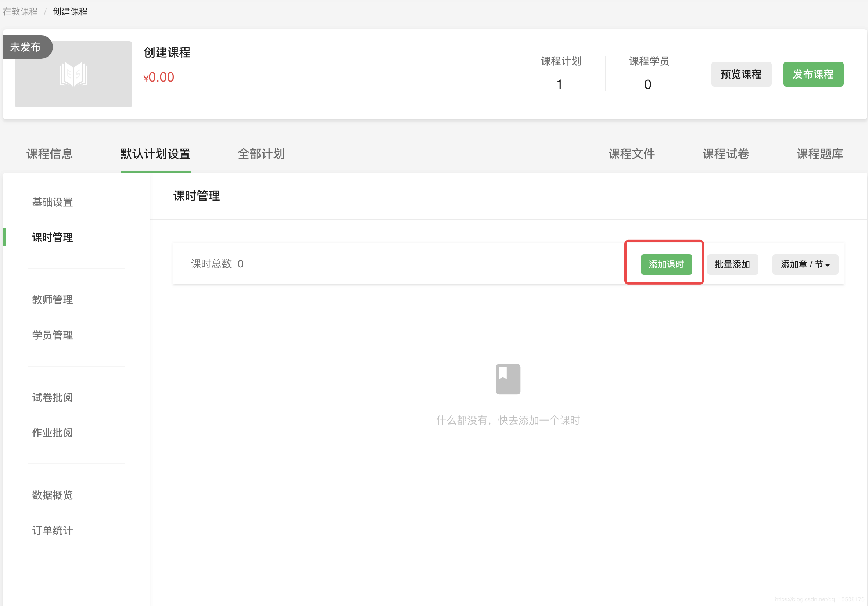Open the 课程试卷 tab
The image size is (868, 606).
[x=725, y=154]
